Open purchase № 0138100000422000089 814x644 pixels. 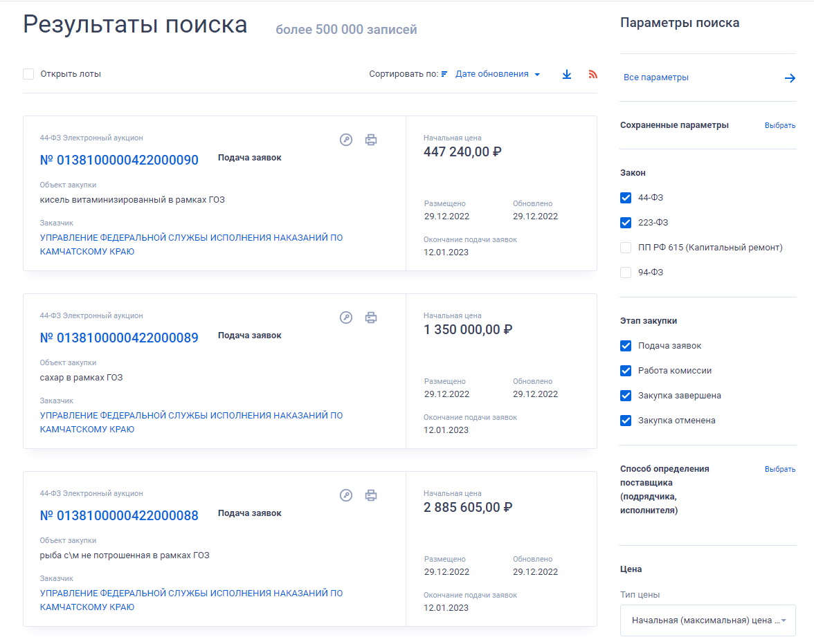click(119, 338)
